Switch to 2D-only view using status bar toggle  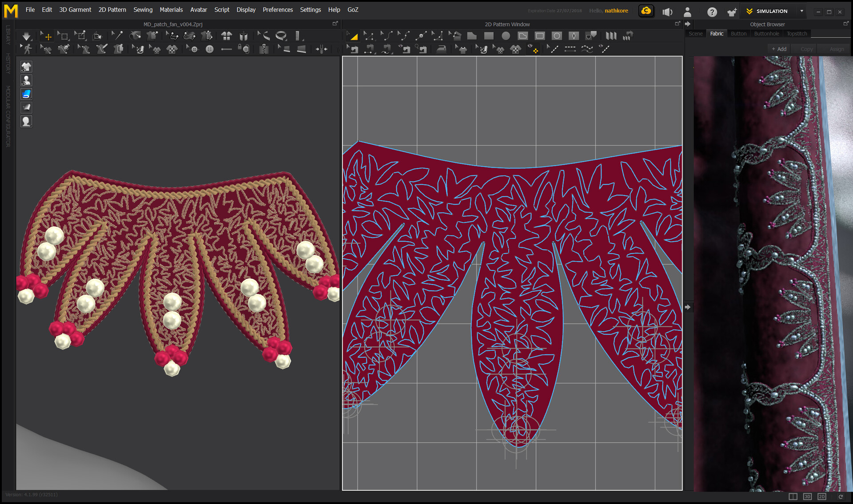point(821,496)
